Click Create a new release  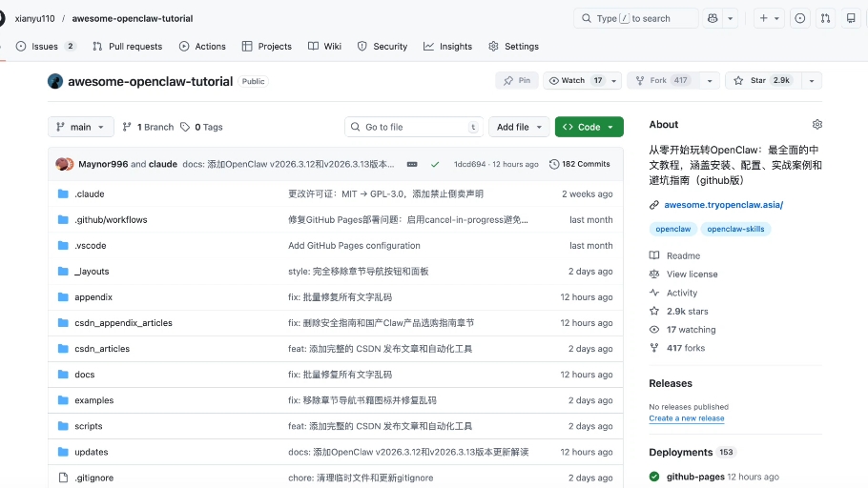[687, 418]
